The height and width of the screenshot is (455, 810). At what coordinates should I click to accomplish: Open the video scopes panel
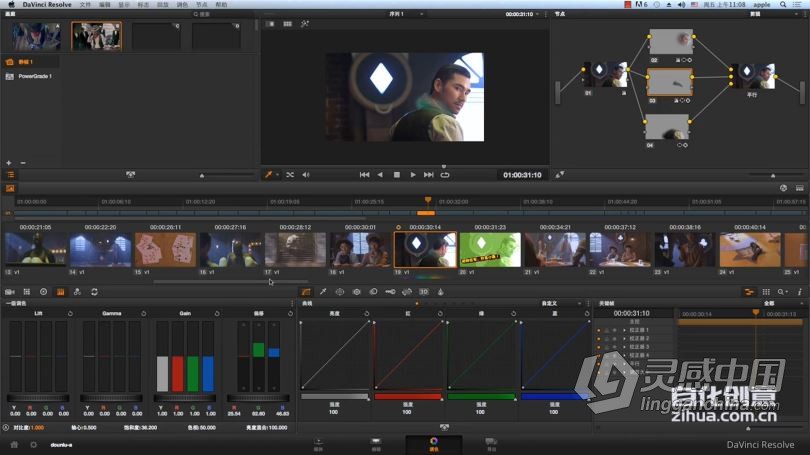[766, 292]
